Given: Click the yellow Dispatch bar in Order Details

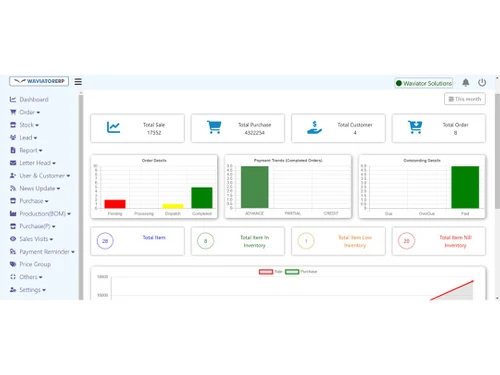Looking at the screenshot, I should click(173, 206).
